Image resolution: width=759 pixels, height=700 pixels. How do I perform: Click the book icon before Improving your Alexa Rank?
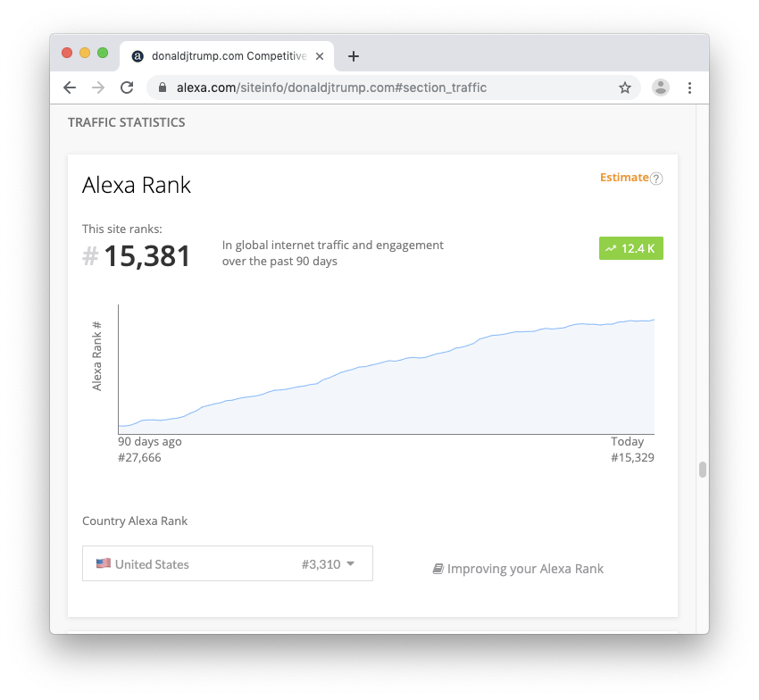click(x=438, y=569)
